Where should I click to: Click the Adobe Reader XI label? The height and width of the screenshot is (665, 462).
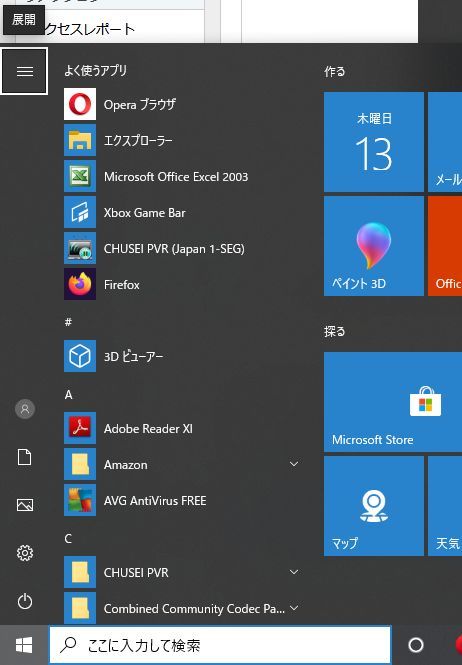(x=148, y=428)
